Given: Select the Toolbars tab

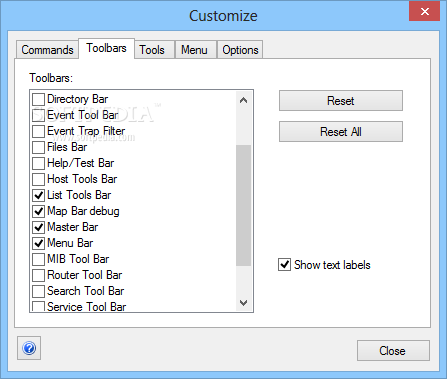Looking at the screenshot, I should tap(107, 48).
